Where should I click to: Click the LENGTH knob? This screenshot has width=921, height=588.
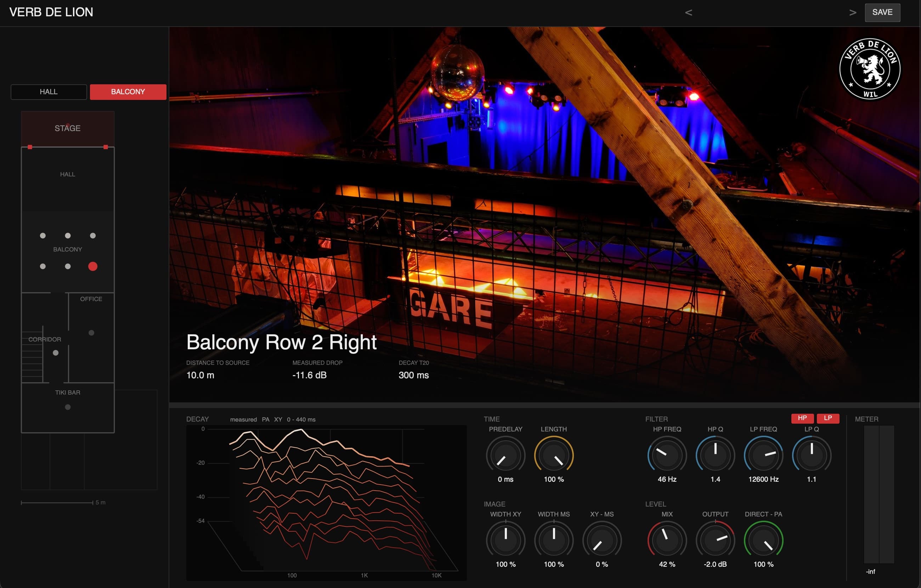(x=554, y=455)
